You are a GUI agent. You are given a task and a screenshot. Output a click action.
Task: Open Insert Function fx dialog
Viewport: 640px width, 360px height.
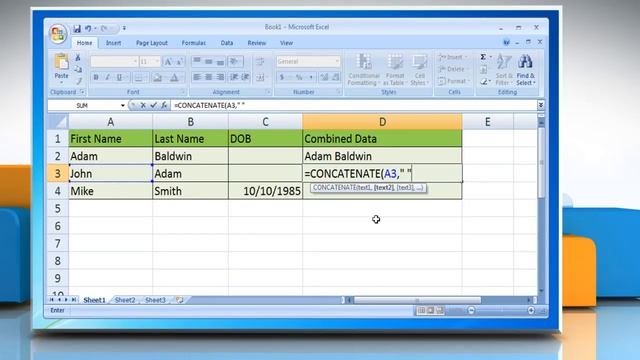164,105
